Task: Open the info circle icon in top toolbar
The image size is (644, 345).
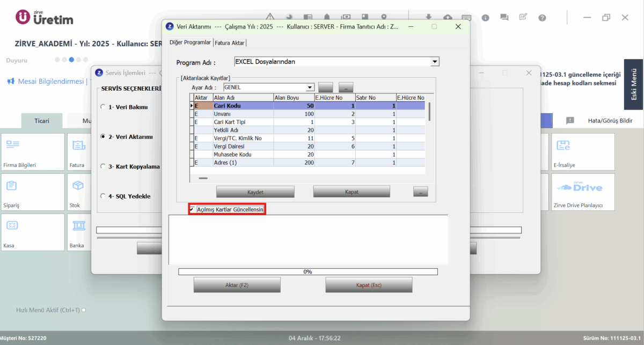Action: 485,18
